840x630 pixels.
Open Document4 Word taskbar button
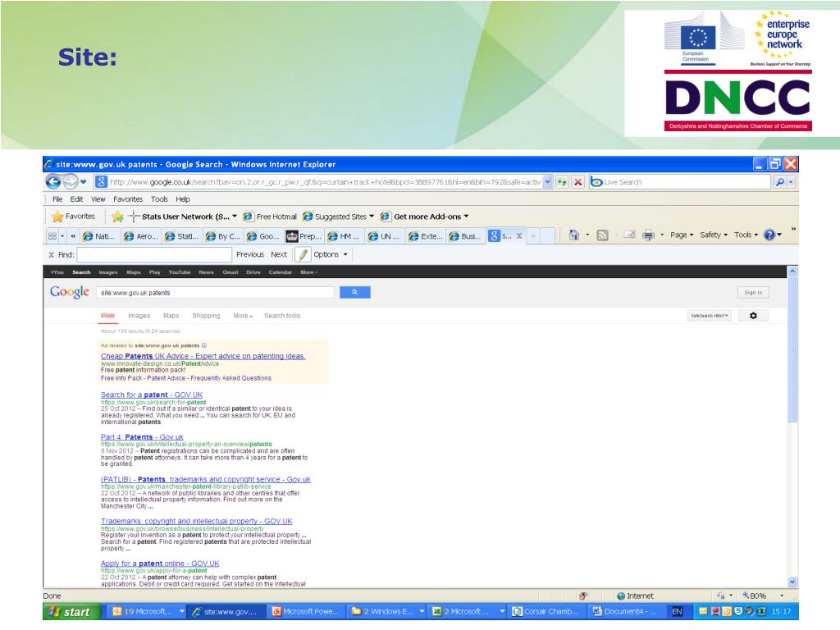tap(624, 611)
